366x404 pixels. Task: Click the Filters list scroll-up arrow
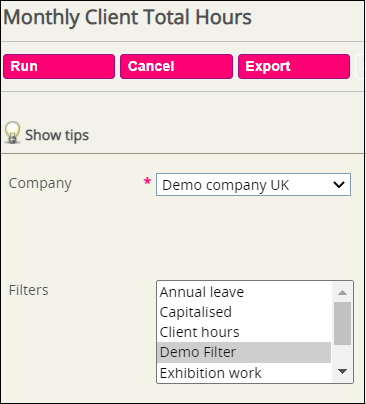[342, 293]
